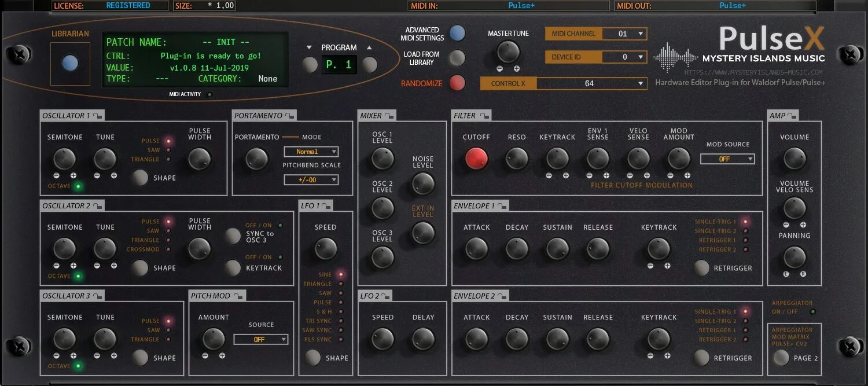Click the Envelope 1 lock icon
Viewport: 868px width, 386px height.
click(501, 205)
